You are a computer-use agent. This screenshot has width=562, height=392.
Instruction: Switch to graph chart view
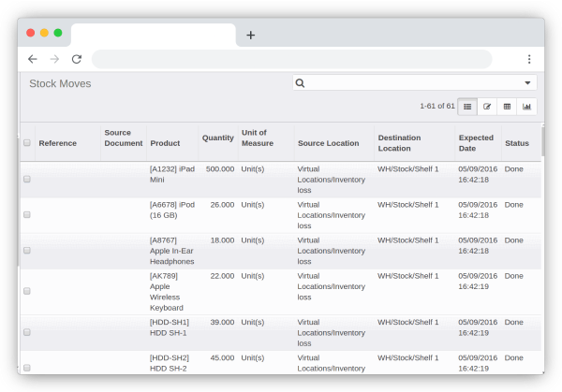(526, 107)
